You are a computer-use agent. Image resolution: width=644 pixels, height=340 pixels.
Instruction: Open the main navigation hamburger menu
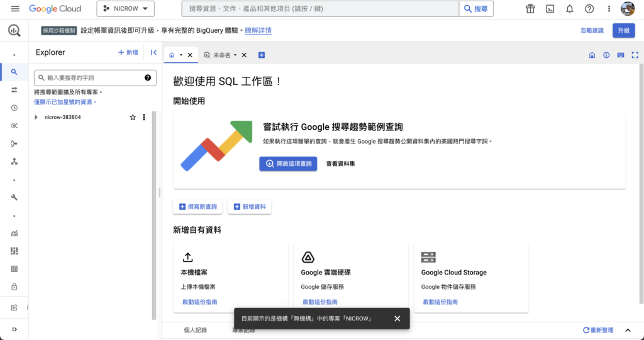point(15,9)
